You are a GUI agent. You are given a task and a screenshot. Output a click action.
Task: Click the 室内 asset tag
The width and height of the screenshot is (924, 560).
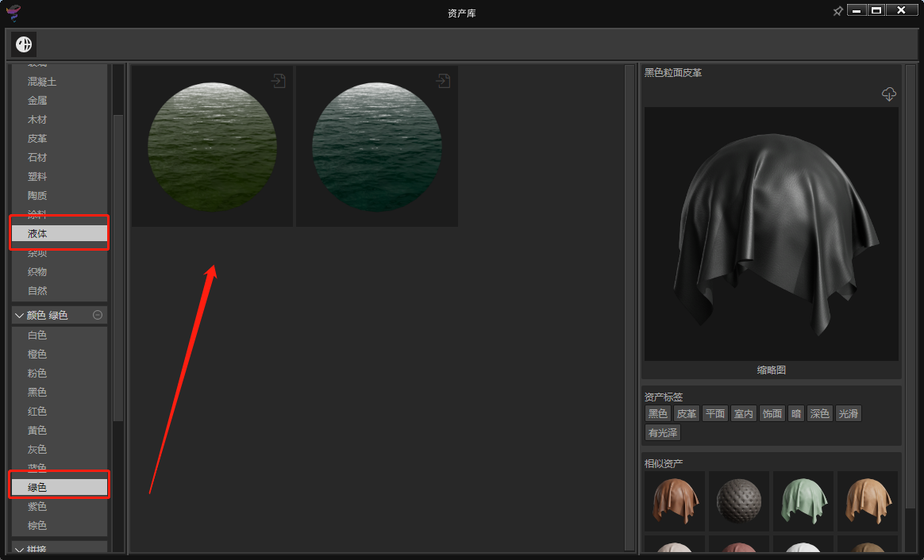pos(744,413)
